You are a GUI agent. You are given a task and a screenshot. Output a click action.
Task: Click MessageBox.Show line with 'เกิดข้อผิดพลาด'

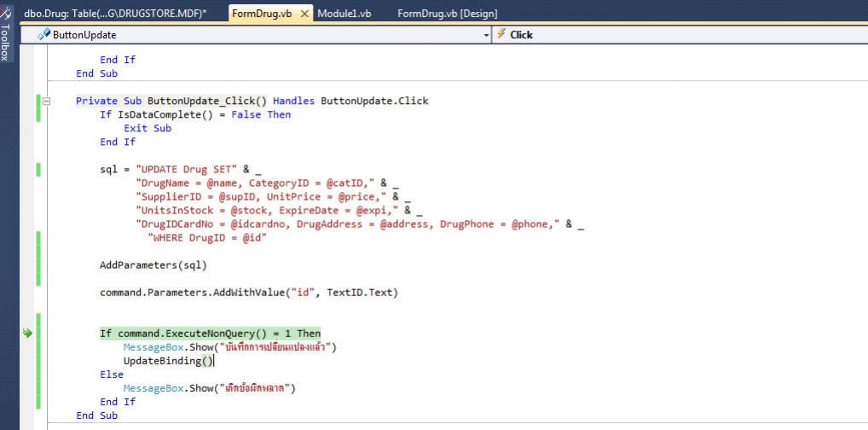pyautogui.click(x=209, y=388)
